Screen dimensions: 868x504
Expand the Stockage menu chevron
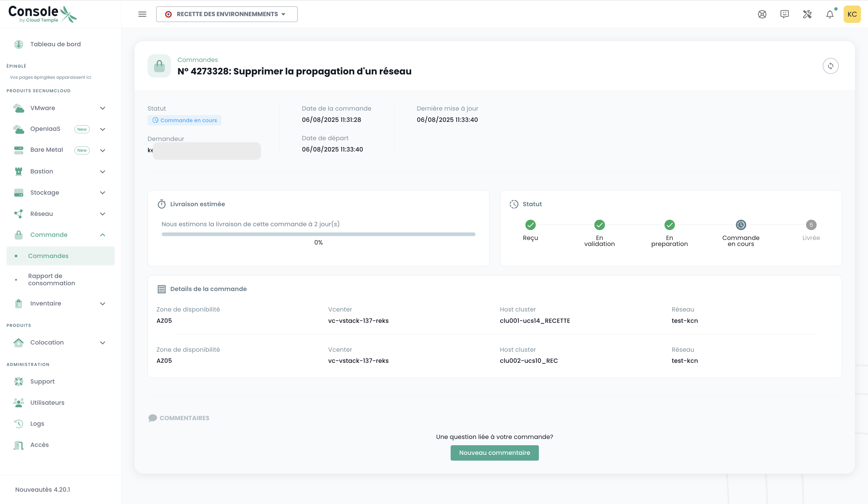pyautogui.click(x=102, y=193)
